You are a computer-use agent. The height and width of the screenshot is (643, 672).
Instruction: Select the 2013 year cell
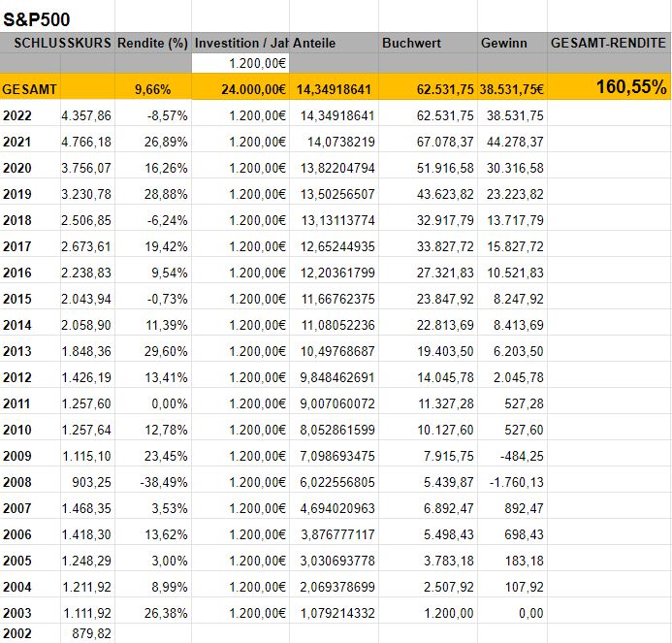17,351
